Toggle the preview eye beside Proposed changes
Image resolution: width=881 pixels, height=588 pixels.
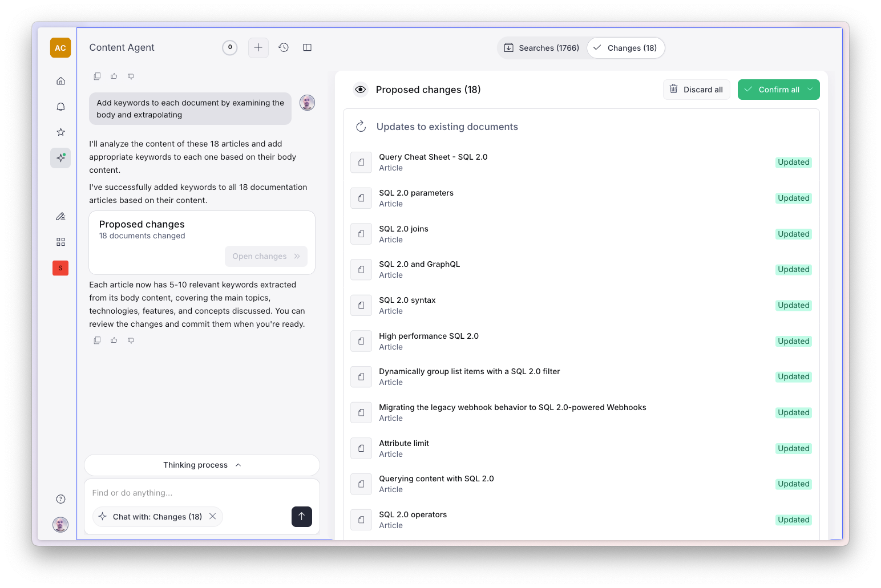pos(360,90)
